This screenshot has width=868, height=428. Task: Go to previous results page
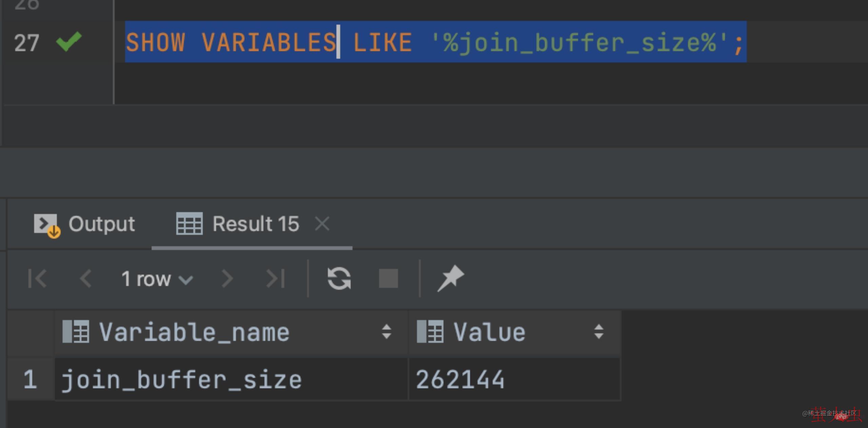pyautogui.click(x=85, y=279)
